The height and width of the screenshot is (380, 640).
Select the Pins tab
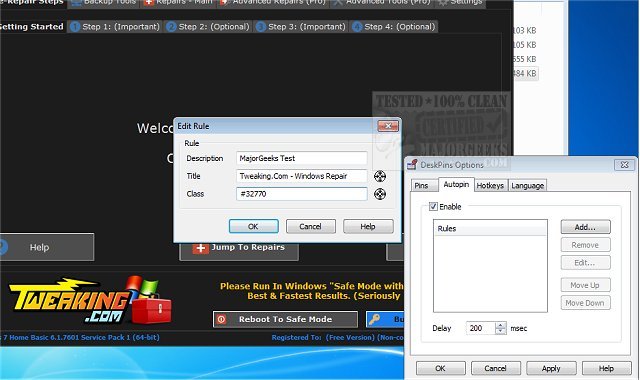(x=422, y=186)
